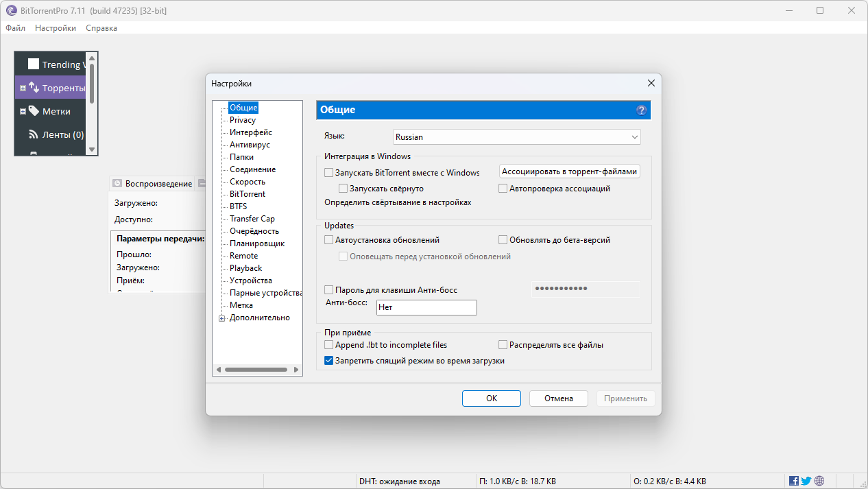Click the globe network icon in status bar
868x489 pixels.
click(819, 481)
